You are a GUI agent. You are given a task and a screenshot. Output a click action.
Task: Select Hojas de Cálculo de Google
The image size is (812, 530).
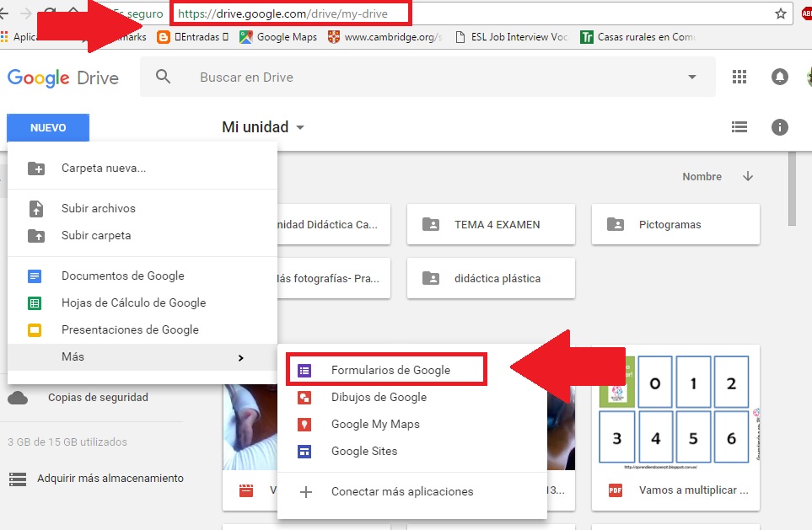pos(143,302)
